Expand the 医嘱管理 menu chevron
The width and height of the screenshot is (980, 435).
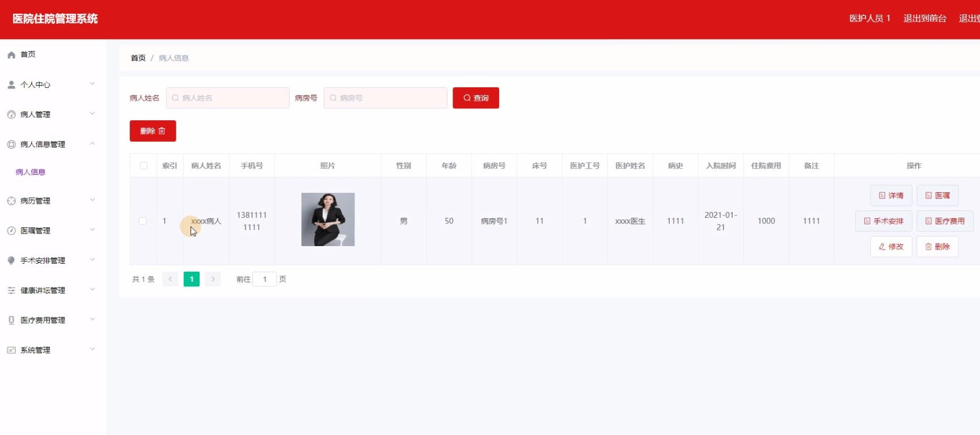(92, 230)
